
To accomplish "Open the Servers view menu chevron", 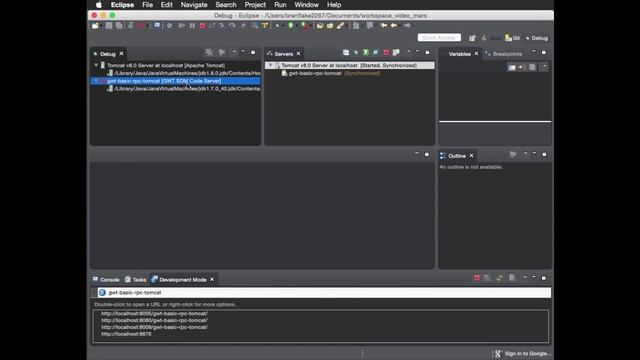I will click(408, 52).
